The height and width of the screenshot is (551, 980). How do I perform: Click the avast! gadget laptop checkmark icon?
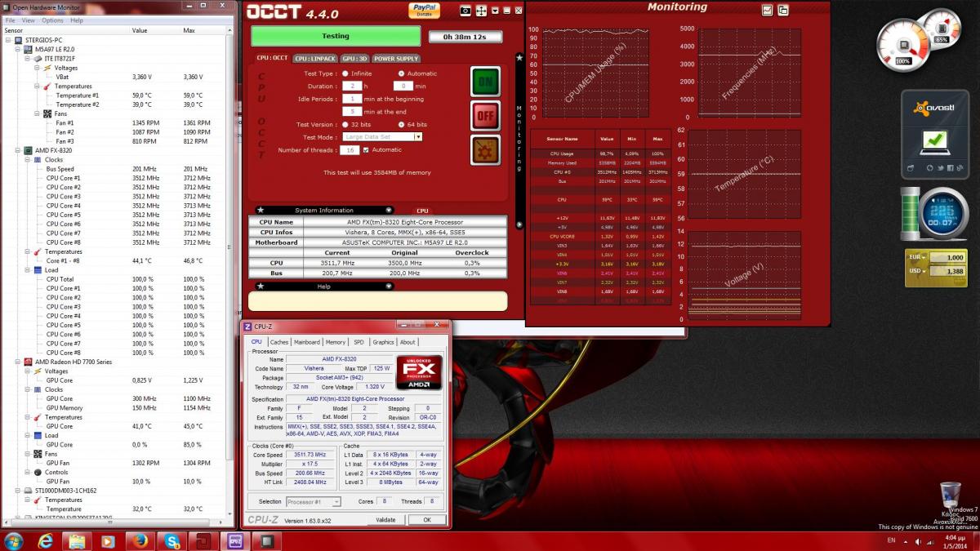[934, 141]
